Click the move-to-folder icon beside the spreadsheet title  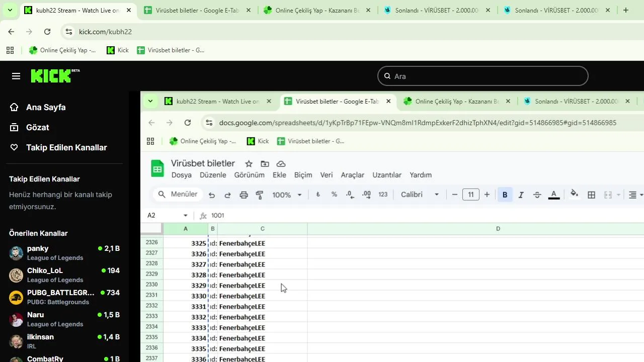tap(265, 163)
